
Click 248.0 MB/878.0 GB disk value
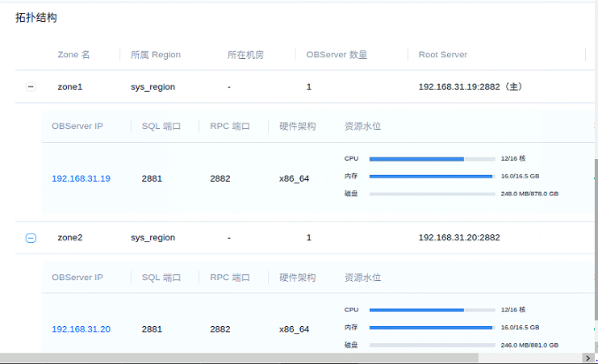(529, 194)
